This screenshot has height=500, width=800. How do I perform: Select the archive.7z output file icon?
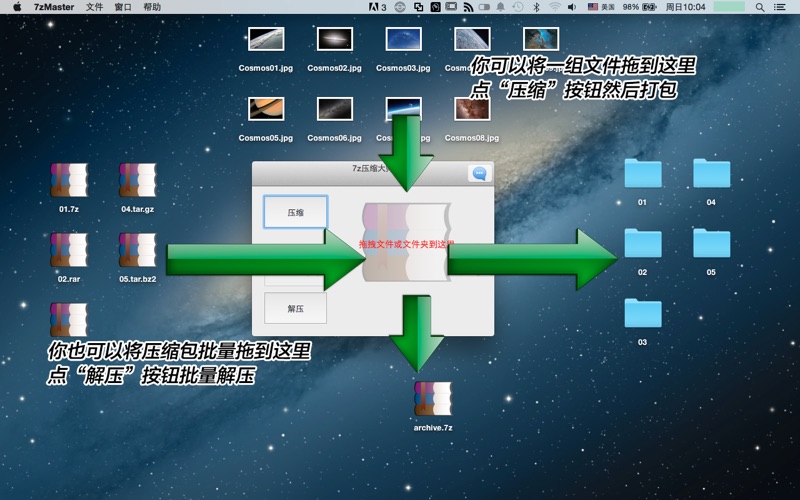(433, 398)
